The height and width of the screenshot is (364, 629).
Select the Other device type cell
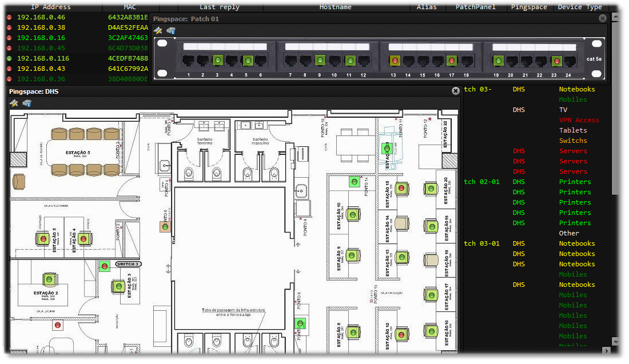tap(569, 233)
